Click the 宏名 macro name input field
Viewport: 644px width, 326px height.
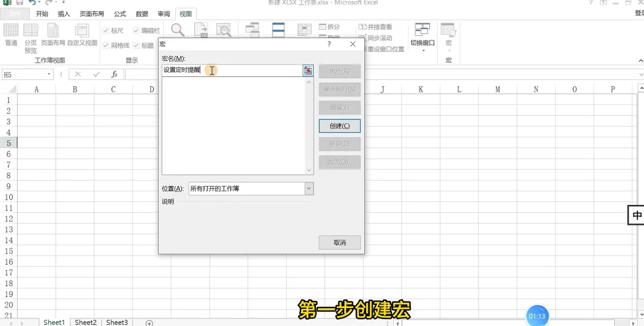233,70
